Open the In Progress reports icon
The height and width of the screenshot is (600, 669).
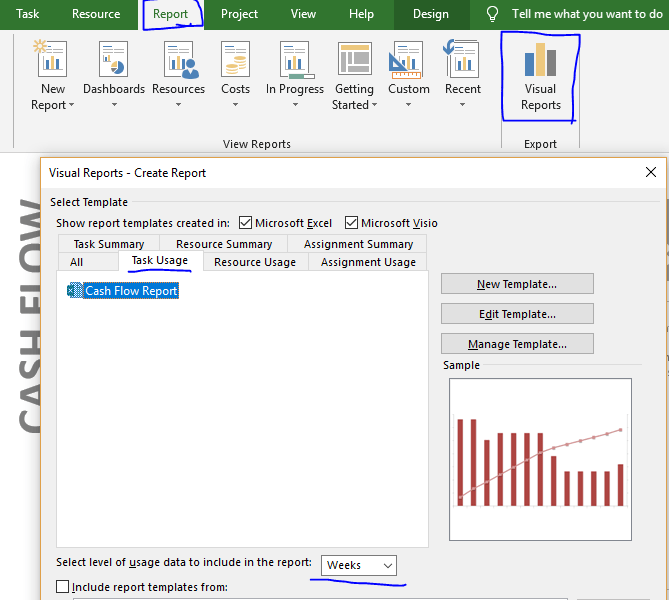click(x=294, y=60)
